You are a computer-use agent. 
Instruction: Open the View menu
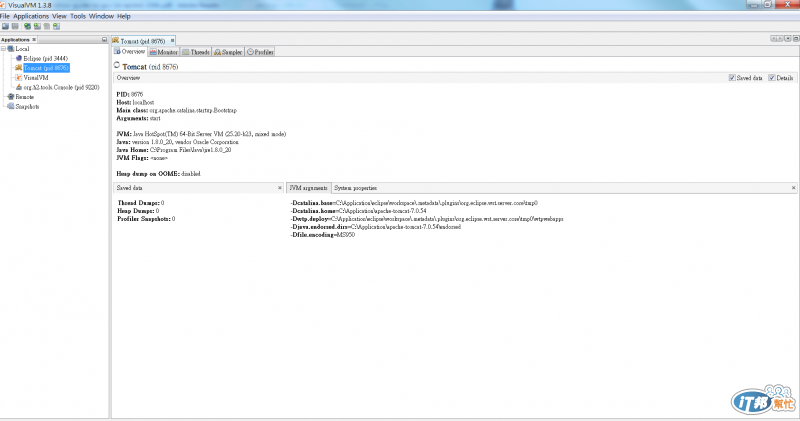coord(59,16)
